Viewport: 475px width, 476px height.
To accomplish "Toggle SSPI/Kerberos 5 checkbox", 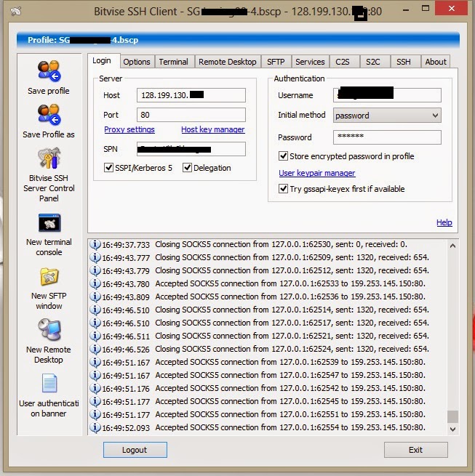I will pos(108,168).
